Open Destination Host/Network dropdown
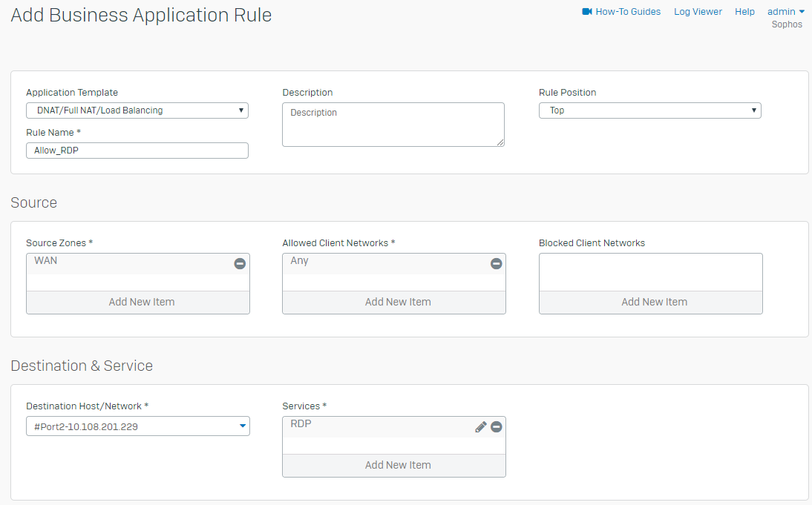The image size is (812, 505). 137,426
